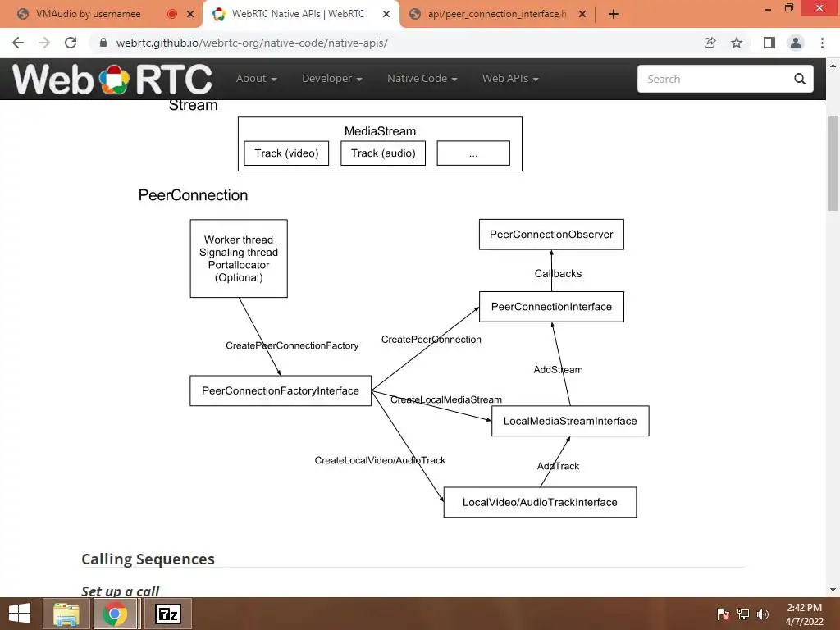Click the PeerConnectionObserver box
This screenshot has height=630, width=840.
click(551, 235)
